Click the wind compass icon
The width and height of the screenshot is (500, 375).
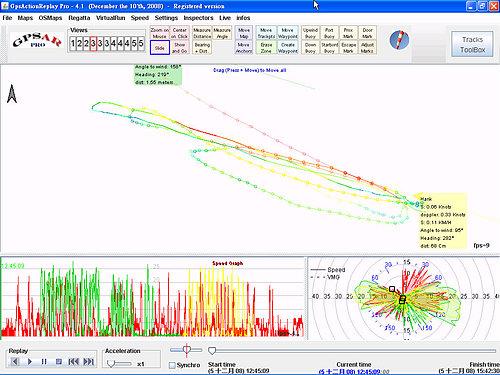[399, 40]
